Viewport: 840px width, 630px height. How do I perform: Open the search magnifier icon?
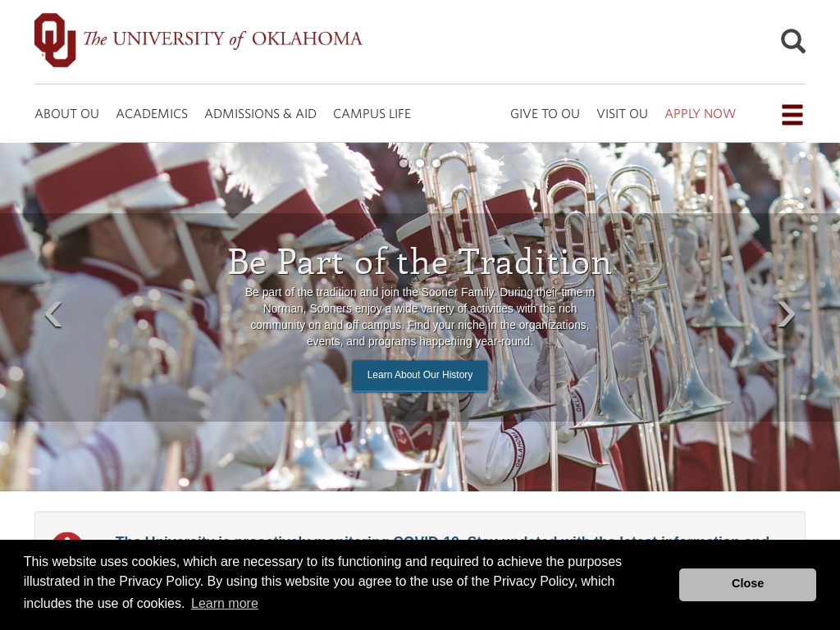[793, 41]
